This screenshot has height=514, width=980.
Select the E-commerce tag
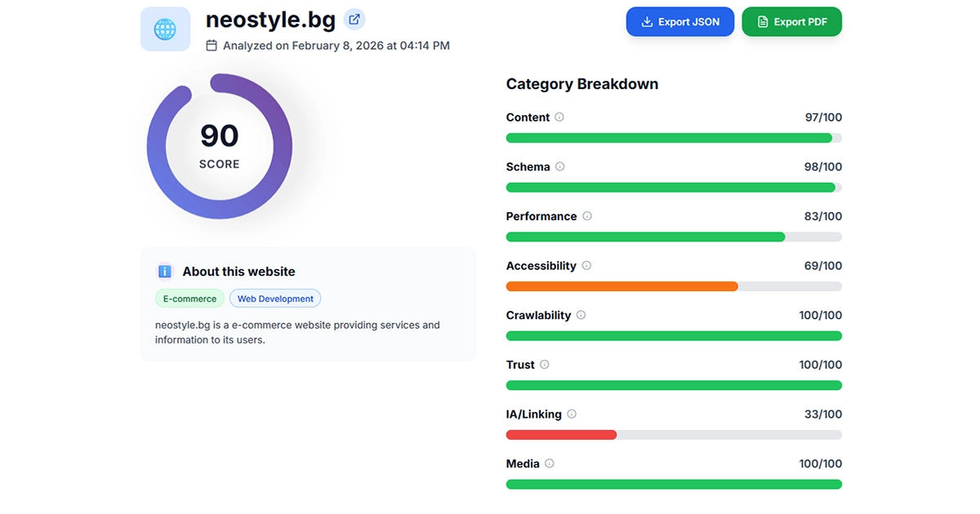(189, 299)
